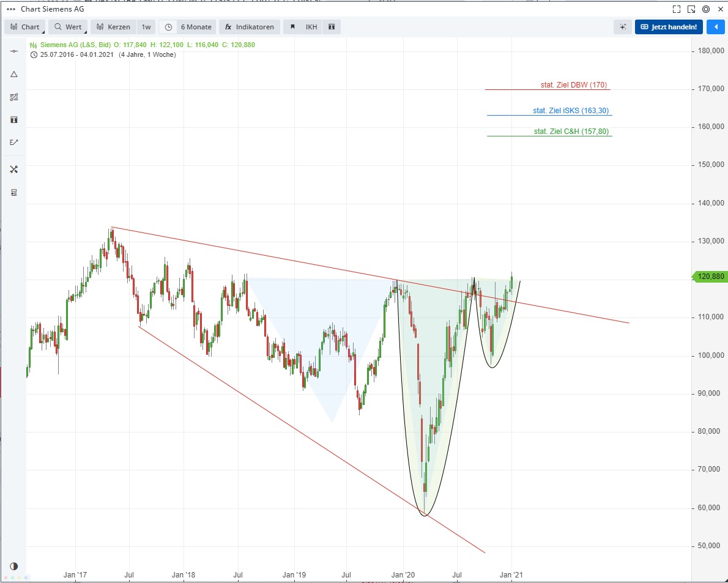Select the horizontal line drawing tool
This screenshot has height=583, width=728.
point(13,51)
